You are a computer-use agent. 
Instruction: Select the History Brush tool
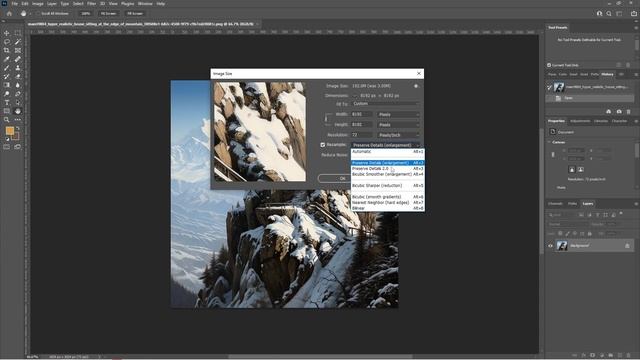(x=7, y=76)
